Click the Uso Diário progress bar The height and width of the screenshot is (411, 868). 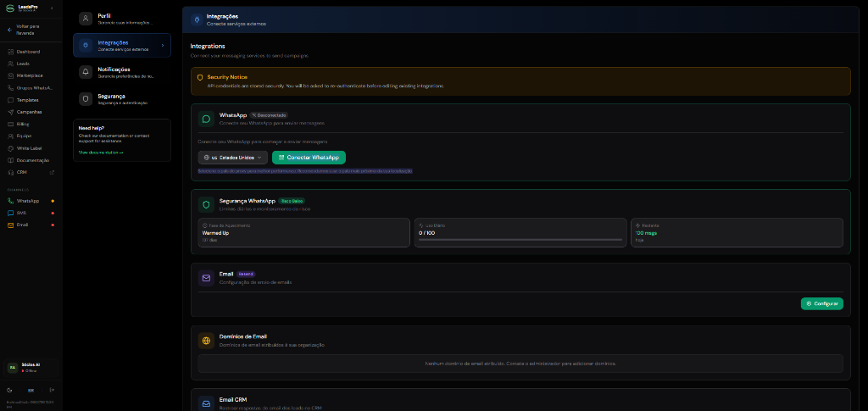tap(520, 240)
